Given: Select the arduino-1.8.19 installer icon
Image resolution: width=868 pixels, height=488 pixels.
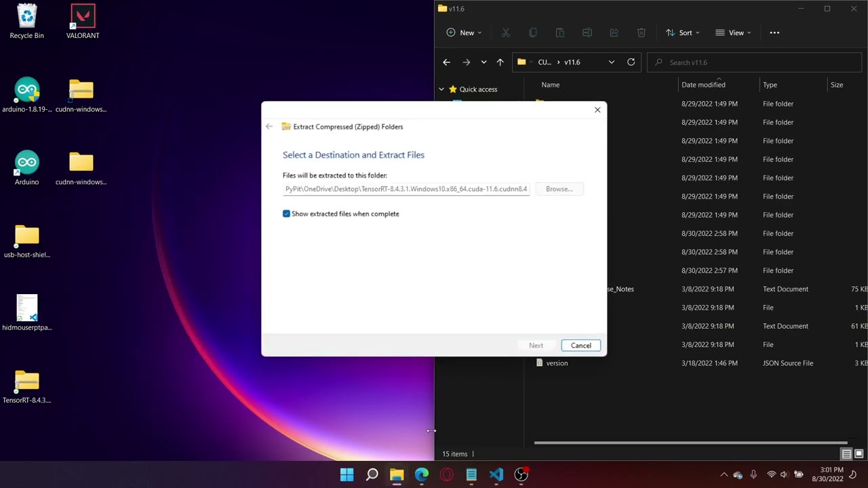Looking at the screenshot, I should [26, 95].
